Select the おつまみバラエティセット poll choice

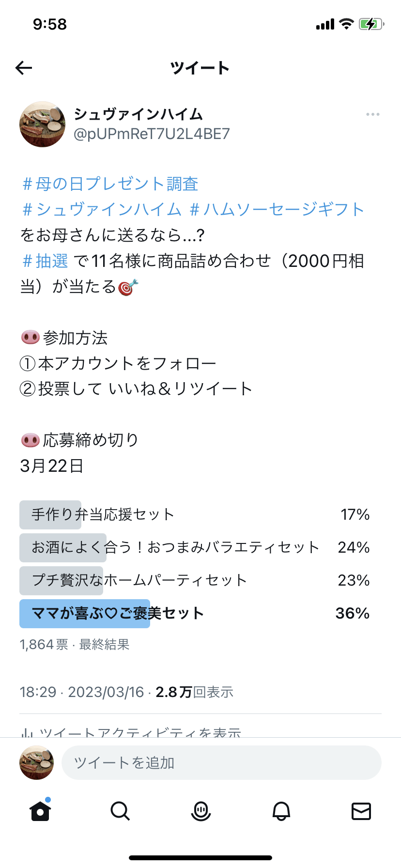click(x=170, y=547)
